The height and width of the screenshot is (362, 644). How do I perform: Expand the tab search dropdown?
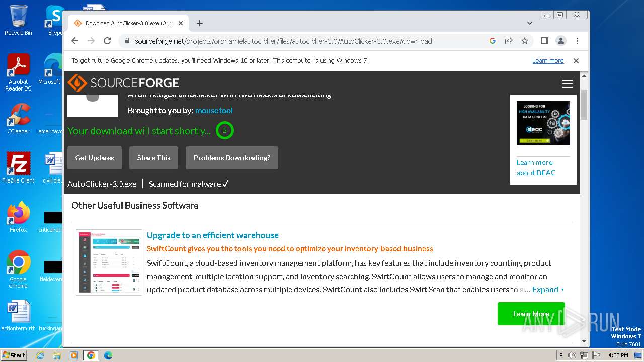(x=530, y=23)
